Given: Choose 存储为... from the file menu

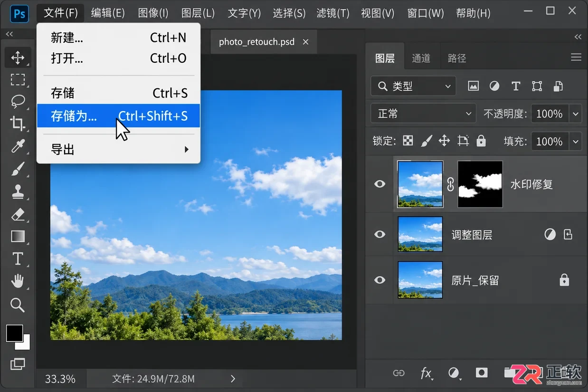Looking at the screenshot, I should click(118, 116).
